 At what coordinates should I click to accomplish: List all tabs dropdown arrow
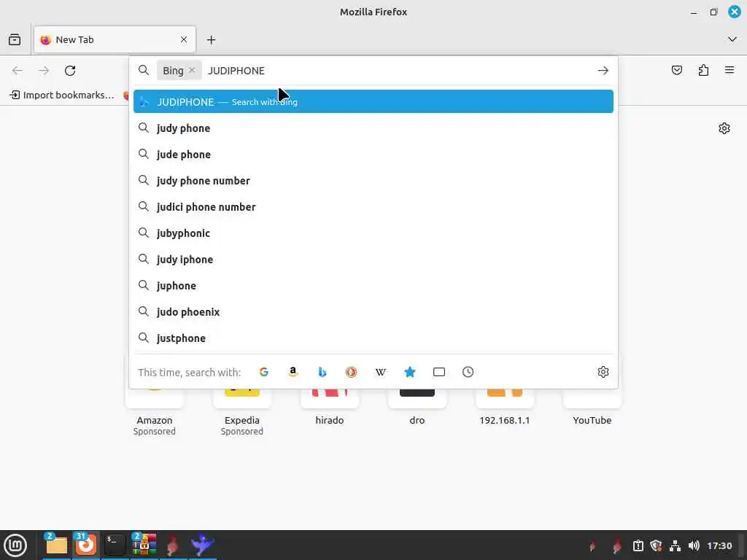(x=732, y=39)
